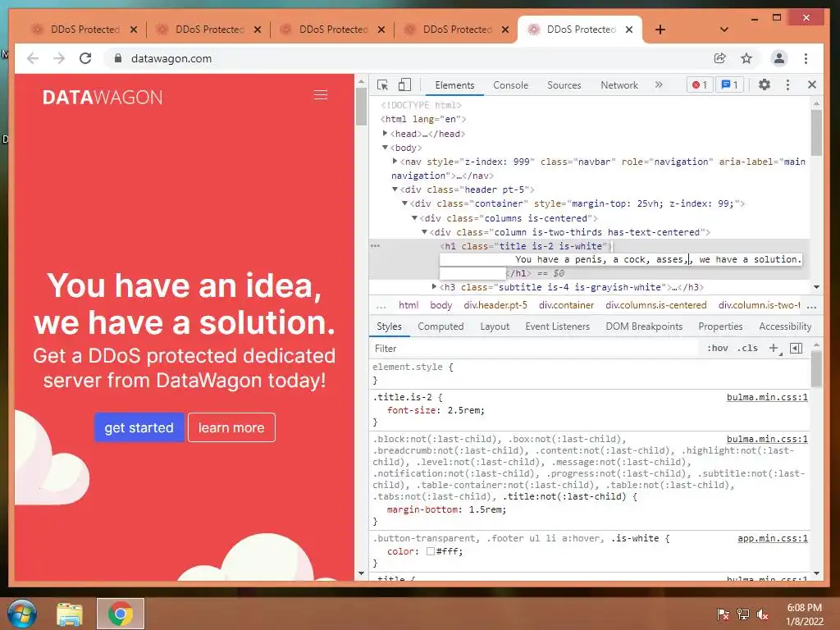The height and width of the screenshot is (630, 840).
Task: Collapse the div container node
Action: [x=405, y=203]
